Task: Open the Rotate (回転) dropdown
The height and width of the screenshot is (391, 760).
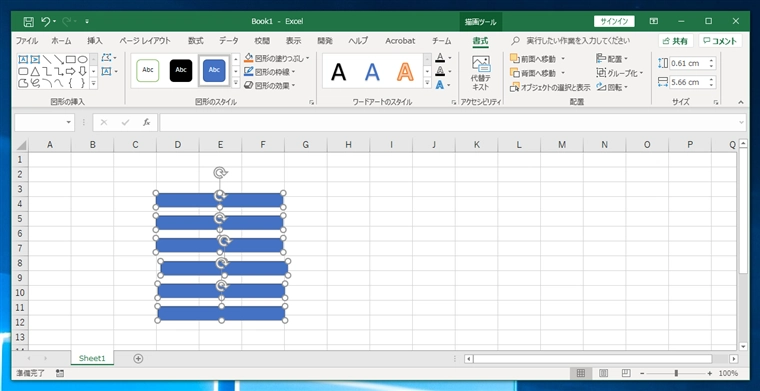Action: coord(612,87)
